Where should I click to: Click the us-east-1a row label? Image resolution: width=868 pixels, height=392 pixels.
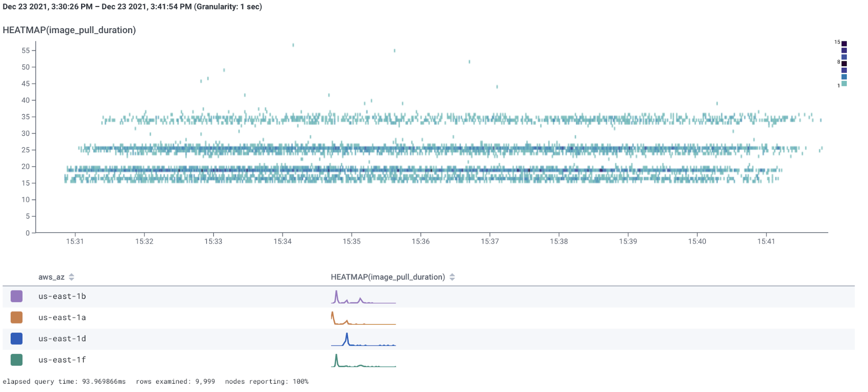click(62, 318)
